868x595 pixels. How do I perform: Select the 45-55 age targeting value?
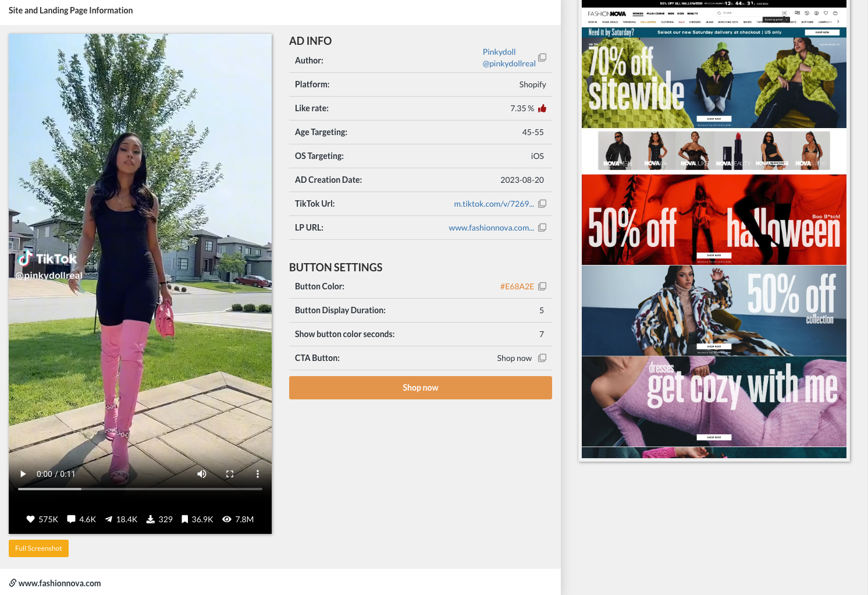pos(533,132)
